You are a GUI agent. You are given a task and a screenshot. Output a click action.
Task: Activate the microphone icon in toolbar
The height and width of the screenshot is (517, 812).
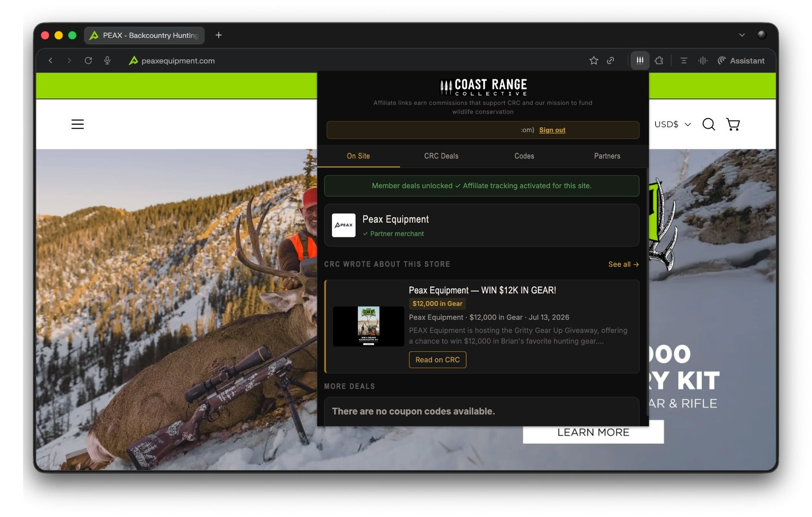107,61
